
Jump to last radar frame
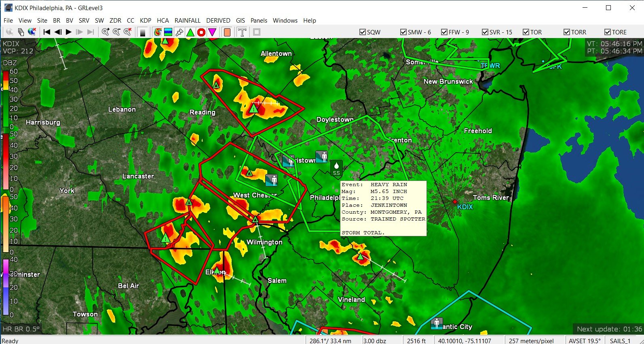coord(91,32)
